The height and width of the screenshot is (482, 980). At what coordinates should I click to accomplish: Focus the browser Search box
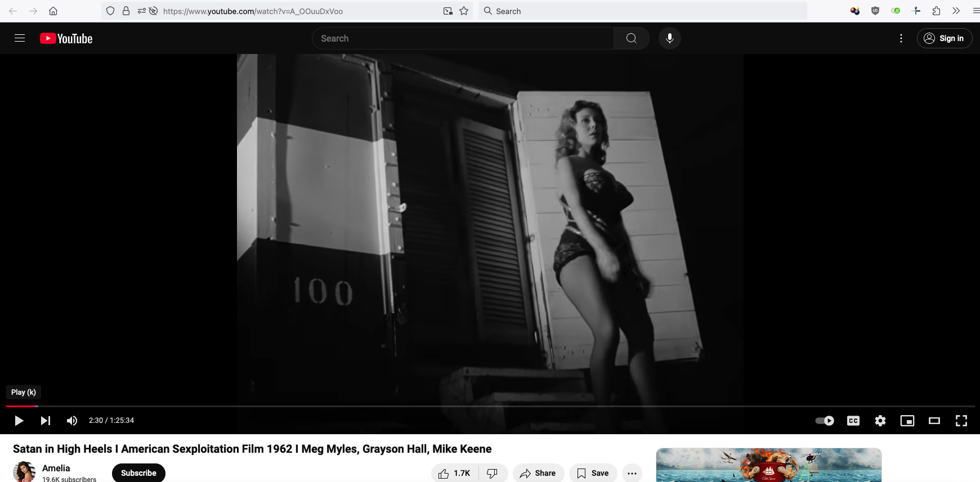click(643, 11)
